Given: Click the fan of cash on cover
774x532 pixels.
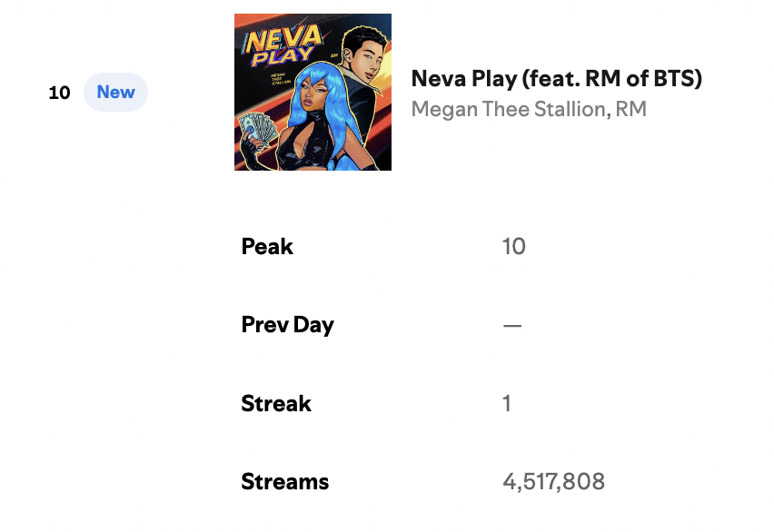Looking at the screenshot, I should click(x=258, y=129).
